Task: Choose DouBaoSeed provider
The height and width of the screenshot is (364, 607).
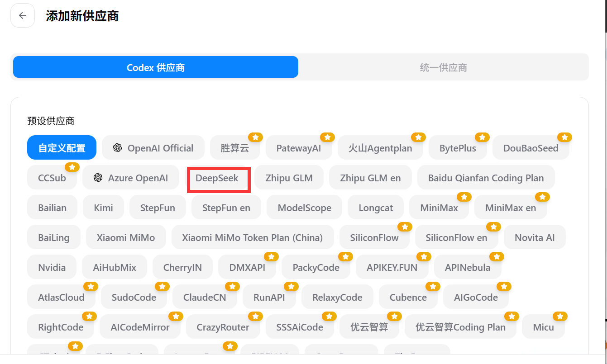Action: pyautogui.click(x=531, y=147)
